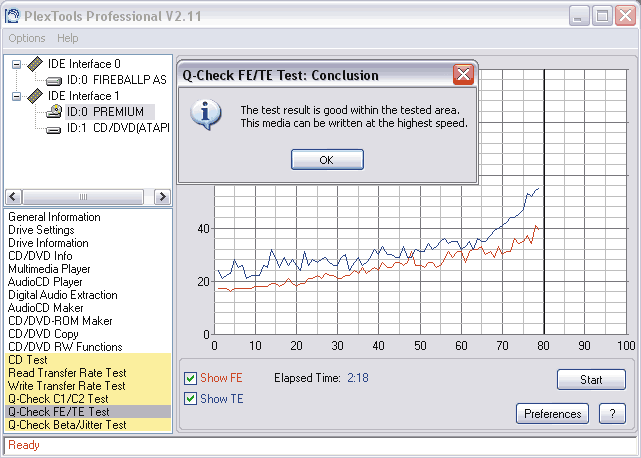The image size is (641, 458).
Task: Open CD/DVD Copy function
Action: coord(43,334)
